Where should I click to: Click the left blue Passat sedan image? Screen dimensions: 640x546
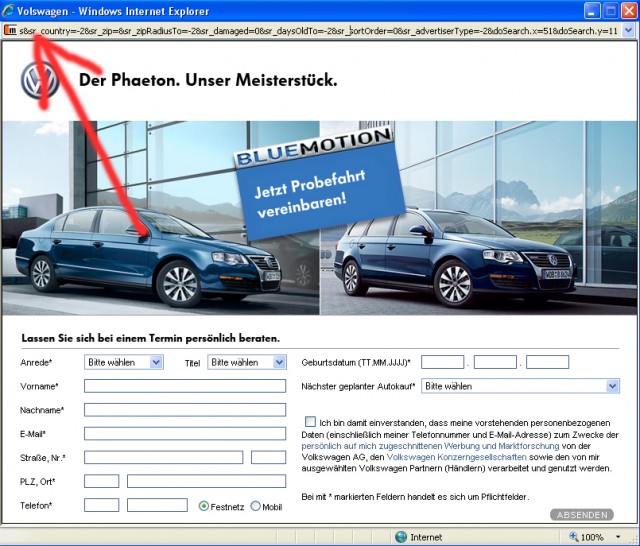pos(149,257)
